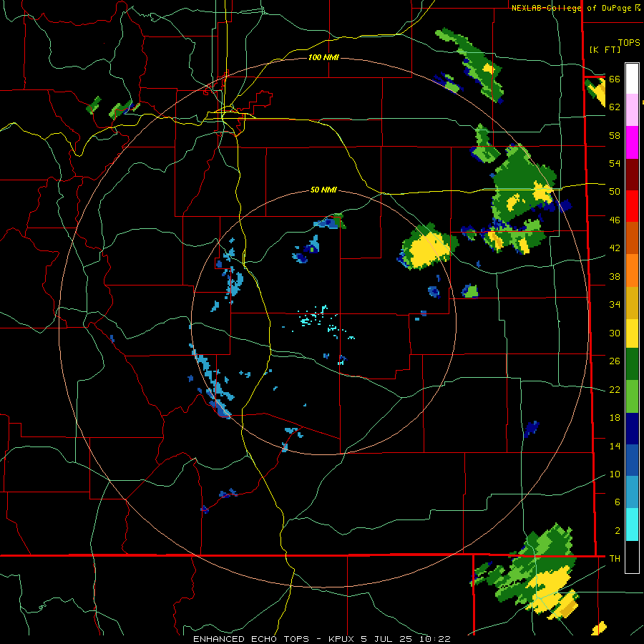
Task: Click the "38" legend value
Action: click(x=615, y=276)
